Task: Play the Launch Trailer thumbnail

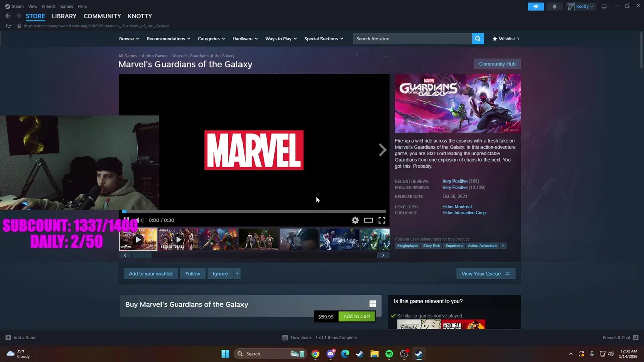Action: tap(179, 239)
